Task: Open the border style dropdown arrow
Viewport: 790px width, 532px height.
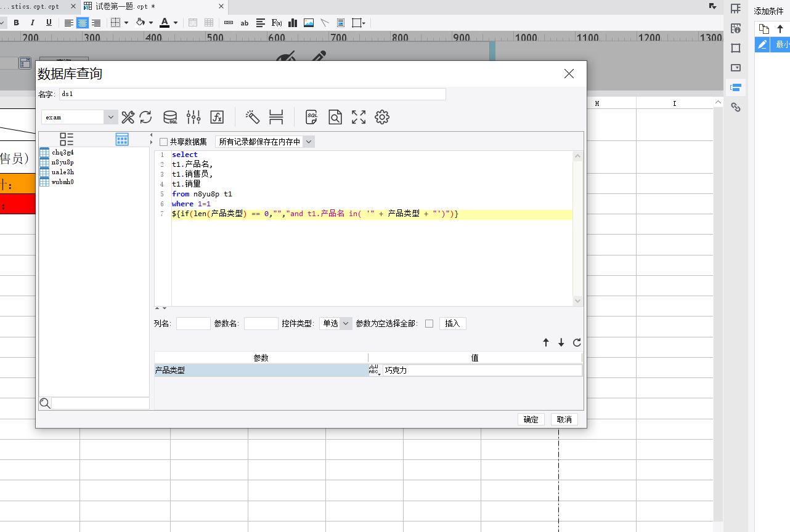Action: coord(126,23)
